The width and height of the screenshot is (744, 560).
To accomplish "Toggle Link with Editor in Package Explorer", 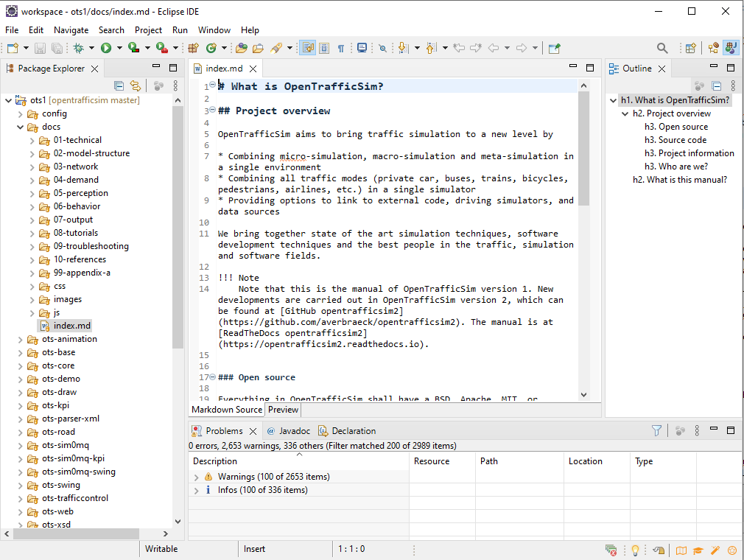I will click(136, 86).
